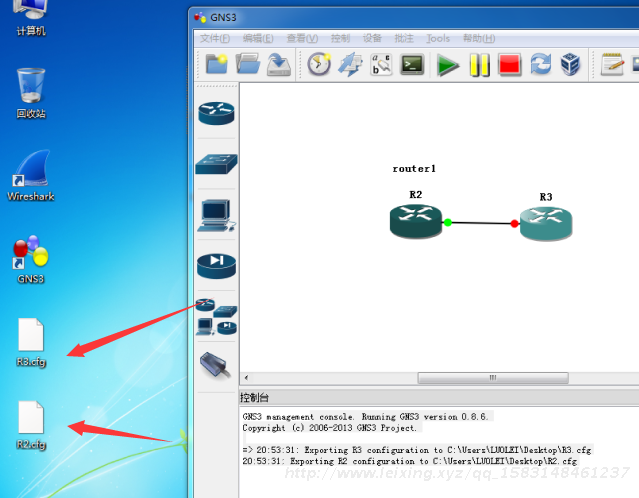This screenshot has width=639, height=498.
Task: Select the R3.cfg file on desktop
Action: [x=31, y=342]
